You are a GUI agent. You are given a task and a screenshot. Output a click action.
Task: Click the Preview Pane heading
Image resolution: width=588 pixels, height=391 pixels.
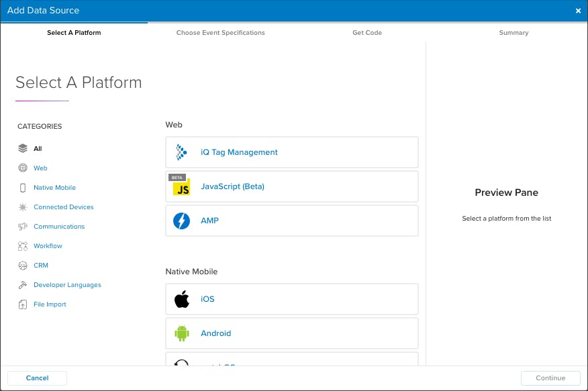tap(506, 192)
